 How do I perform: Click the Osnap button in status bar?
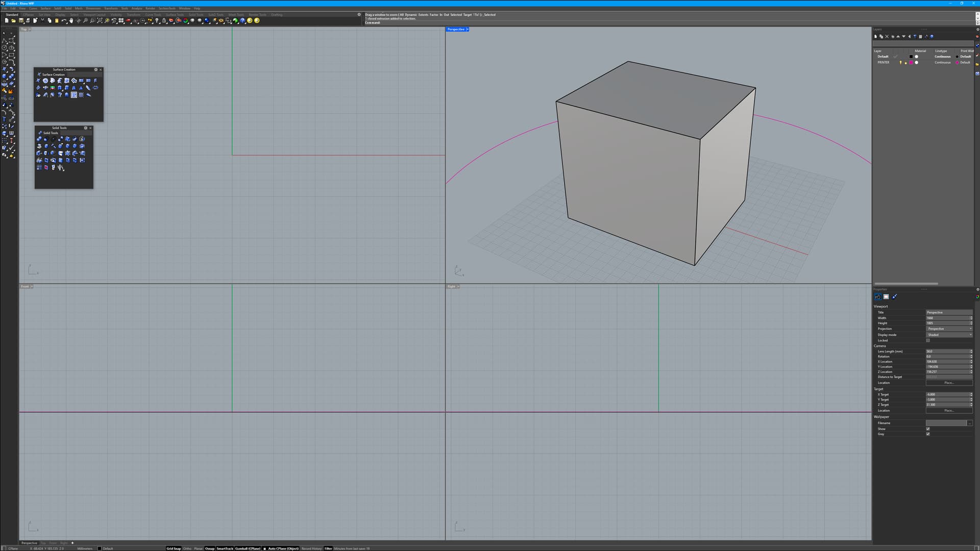coord(210,548)
